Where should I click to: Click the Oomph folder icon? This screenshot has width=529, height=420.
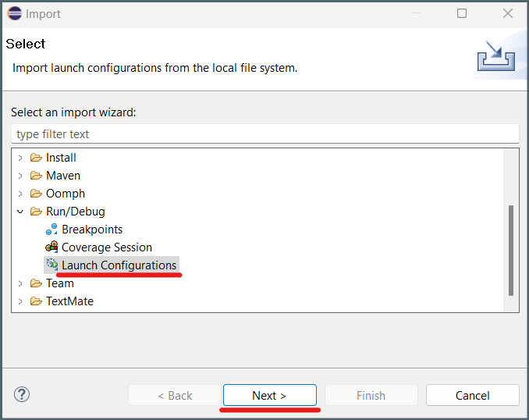(36, 194)
